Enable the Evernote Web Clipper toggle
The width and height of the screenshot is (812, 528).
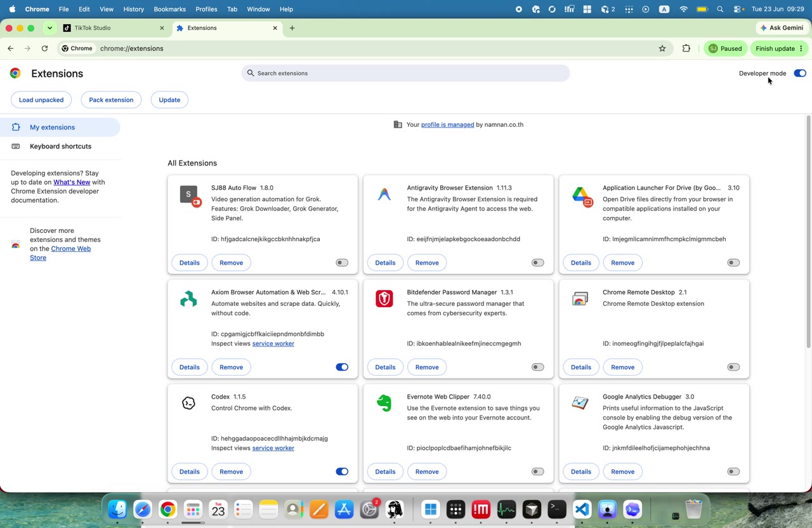pyautogui.click(x=537, y=472)
